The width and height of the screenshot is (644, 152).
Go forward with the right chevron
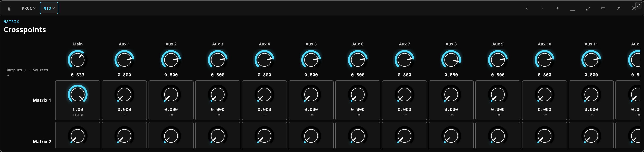coord(542,8)
